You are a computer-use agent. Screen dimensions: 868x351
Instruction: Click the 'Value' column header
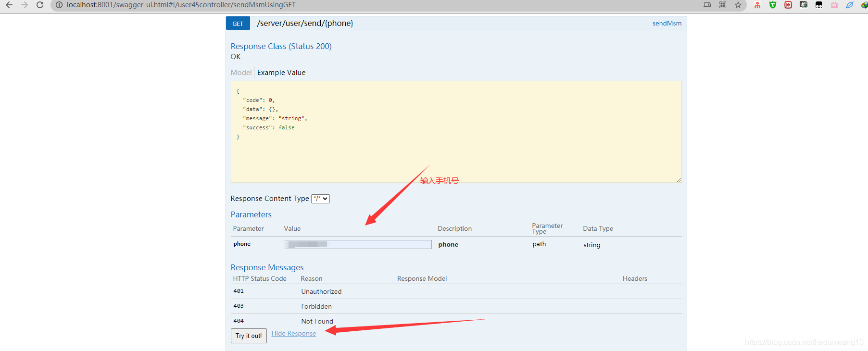click(x=292, y=228)
